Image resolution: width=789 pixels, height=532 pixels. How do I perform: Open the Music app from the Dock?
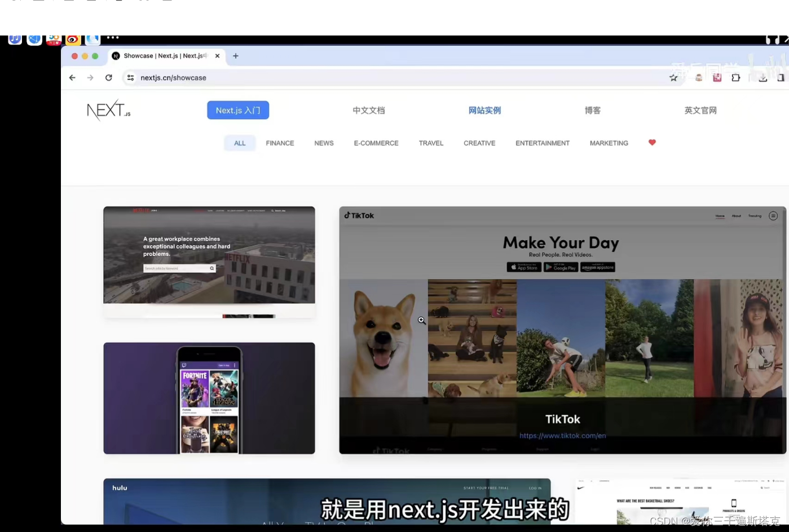(15, 39)
